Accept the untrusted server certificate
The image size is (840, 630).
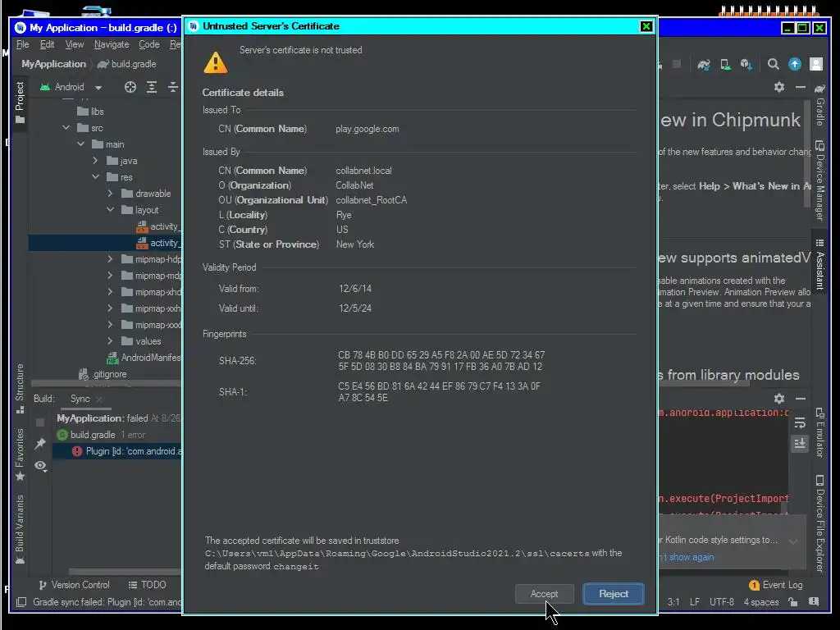[544, 594]
